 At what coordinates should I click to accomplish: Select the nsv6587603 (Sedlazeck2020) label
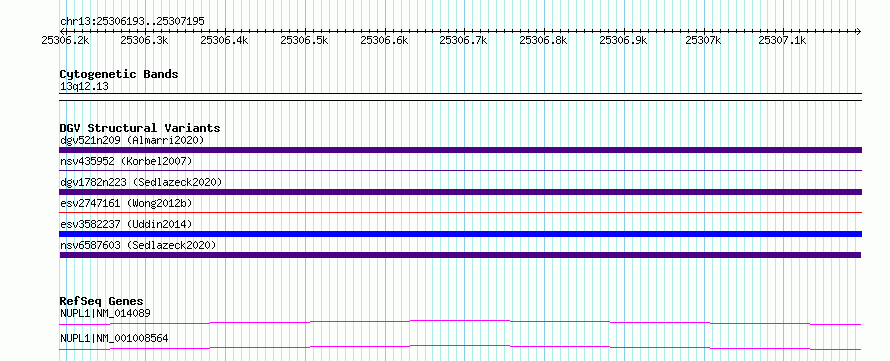tap(138, 245)
